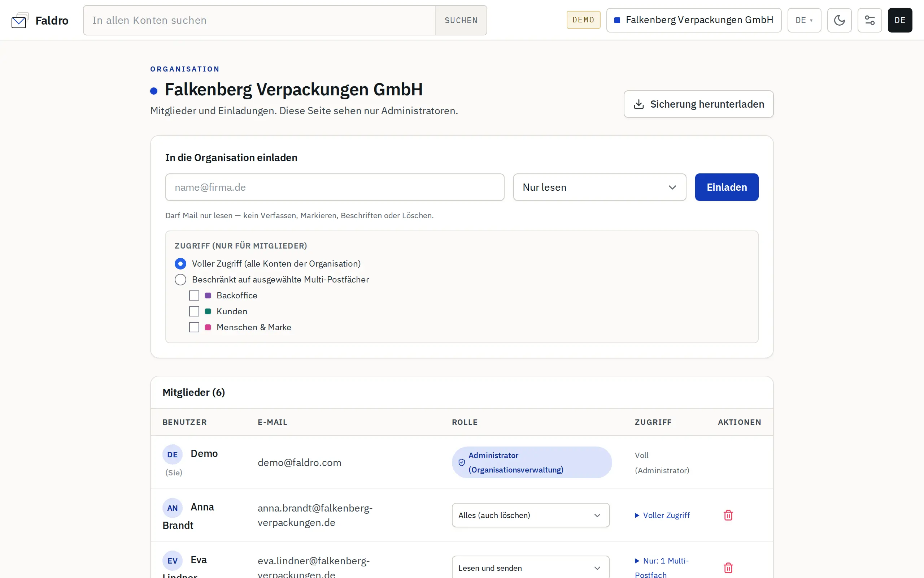Click the SUCHEN search button
924x578 pixels.
tap(461, 20)
